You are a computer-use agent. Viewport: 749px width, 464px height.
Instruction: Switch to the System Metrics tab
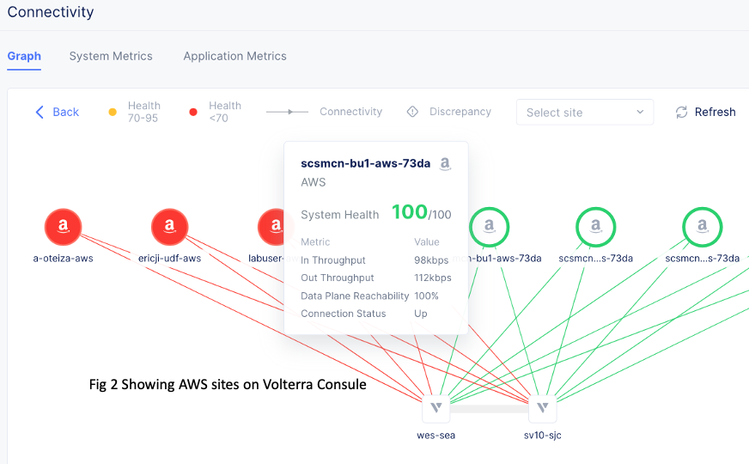pyautogui.click(x=110, y=56)
